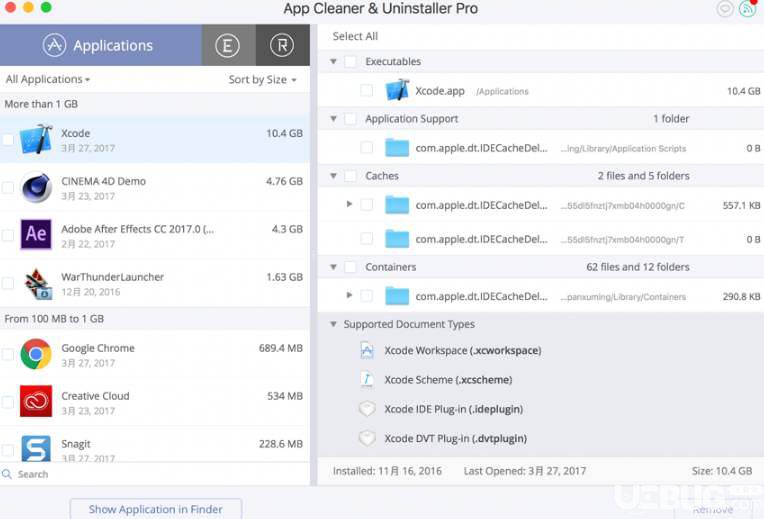Click the Xcode.app hammer icon under Executables
764x519 pixels.
397,90
